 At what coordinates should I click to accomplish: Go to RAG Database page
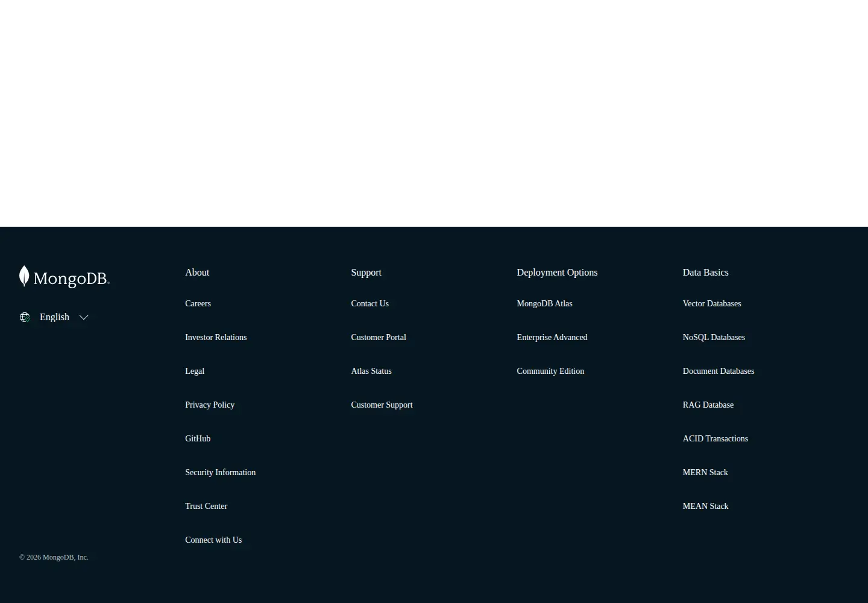click(708, 405)
